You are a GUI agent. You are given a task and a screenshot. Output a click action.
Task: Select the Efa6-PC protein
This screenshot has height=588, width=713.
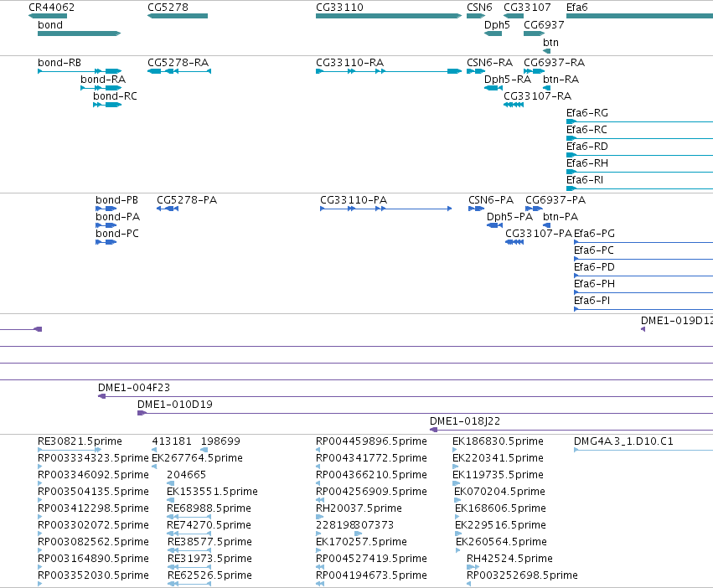click(x=643, y=259)
